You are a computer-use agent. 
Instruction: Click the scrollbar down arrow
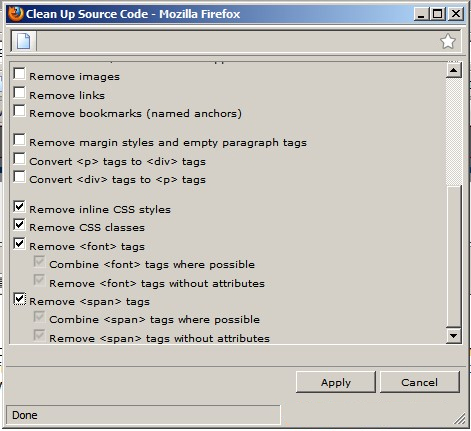[x=453, y=335]
